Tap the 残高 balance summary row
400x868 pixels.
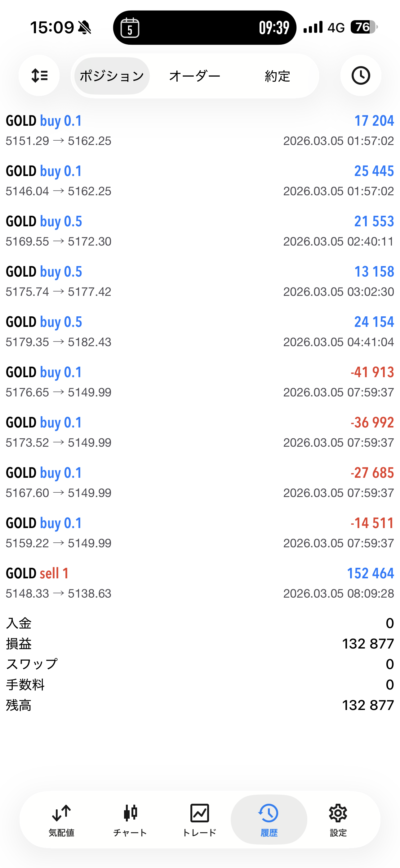[x=200, y=705]
